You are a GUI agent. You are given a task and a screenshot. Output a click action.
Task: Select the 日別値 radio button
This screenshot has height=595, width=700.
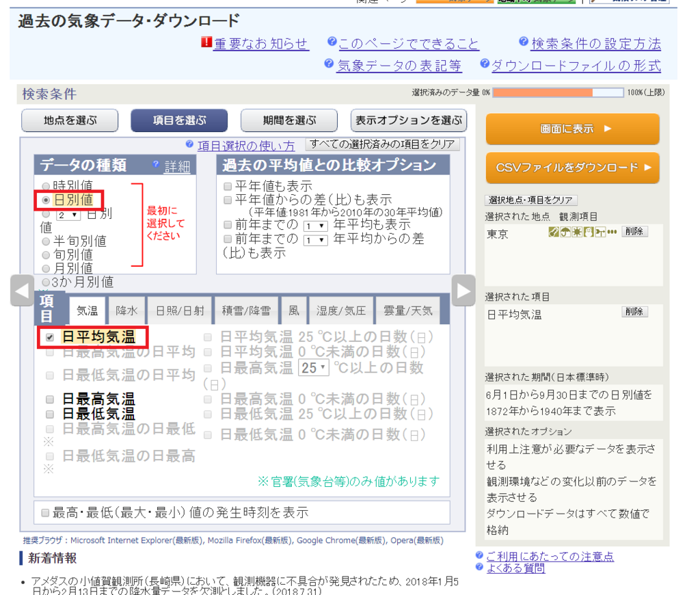(46, 200)
